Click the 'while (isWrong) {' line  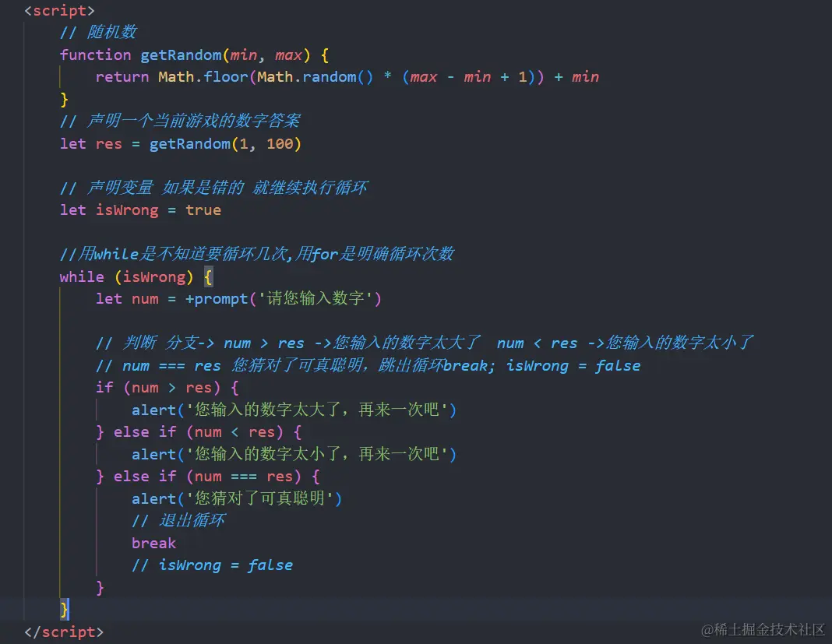tap(136, 277)
